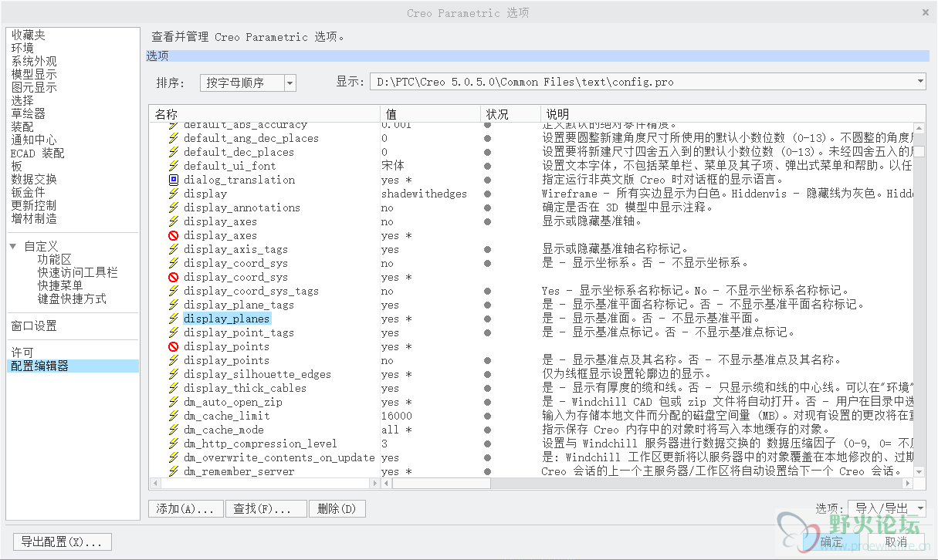Click the status dot in the display_planes row

pos(487,319)
